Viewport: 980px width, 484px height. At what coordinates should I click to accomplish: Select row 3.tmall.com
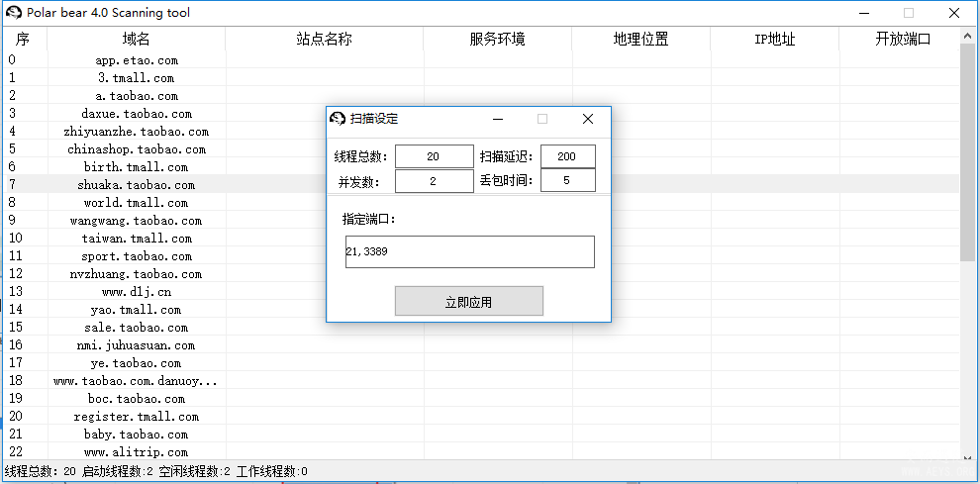coord(481,78)
